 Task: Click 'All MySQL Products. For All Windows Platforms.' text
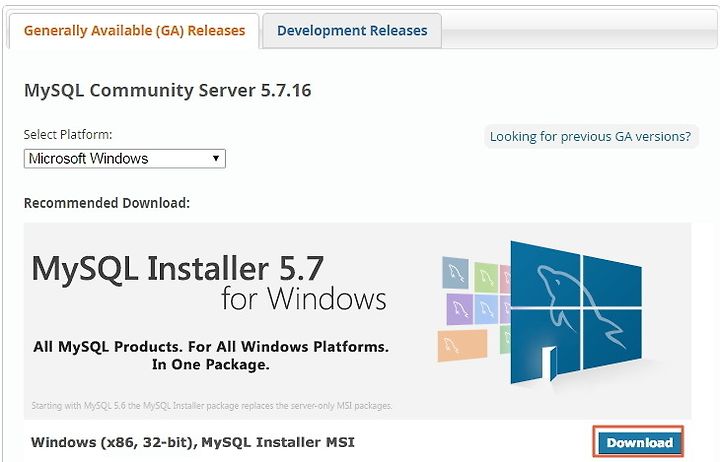(x=211, y=346)
